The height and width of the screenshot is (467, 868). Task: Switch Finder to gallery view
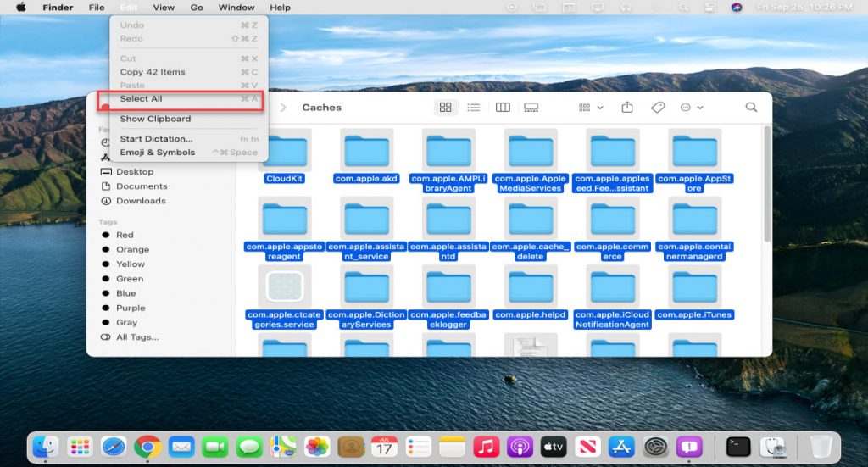[531, 108]
